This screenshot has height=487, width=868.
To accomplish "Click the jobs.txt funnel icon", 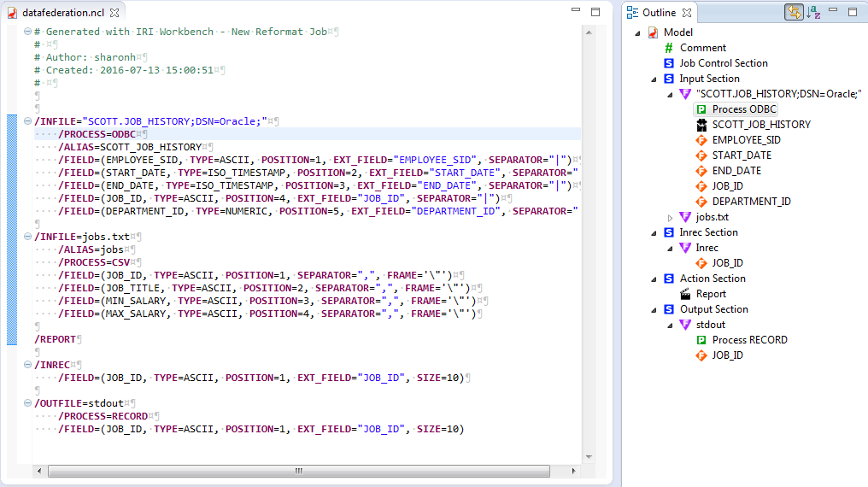I will 685,217.
